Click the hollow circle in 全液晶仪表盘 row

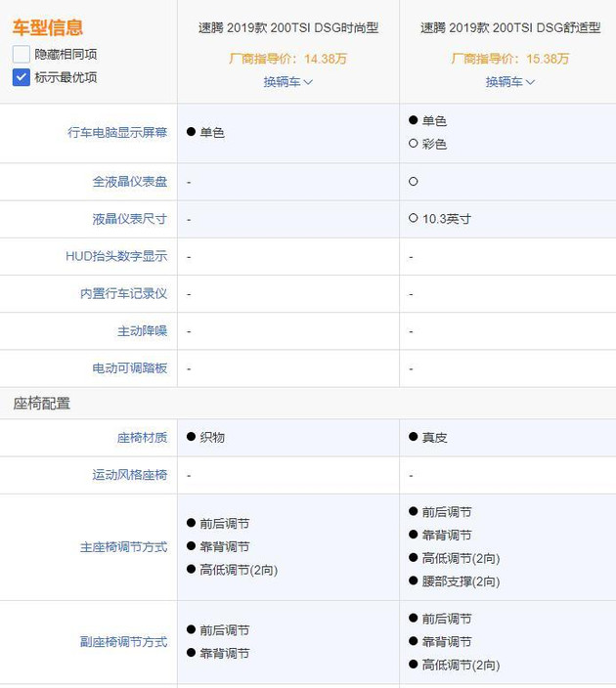click(414, 182)
